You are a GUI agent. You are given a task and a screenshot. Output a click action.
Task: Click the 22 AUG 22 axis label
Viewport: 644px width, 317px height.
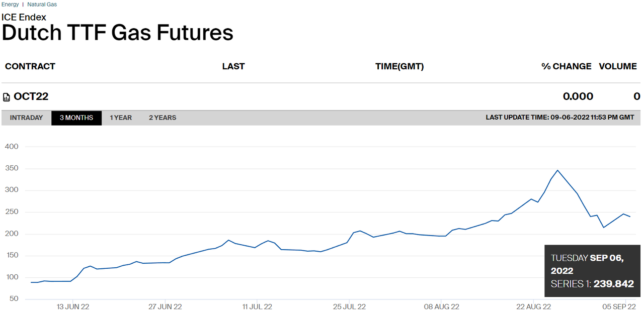[533, 306]
